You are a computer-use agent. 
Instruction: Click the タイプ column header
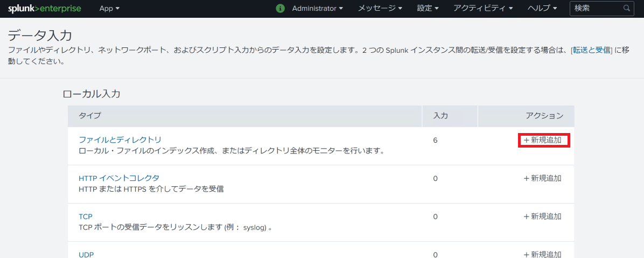[x=90, y=116]
